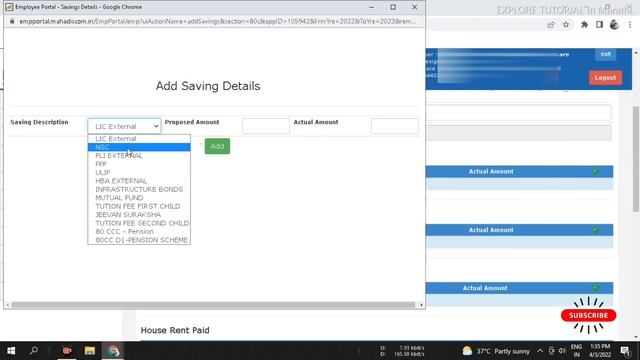Viewport: 640px width, 360px height.
Task: Open volume control tray icon
Action: [562, 351]
